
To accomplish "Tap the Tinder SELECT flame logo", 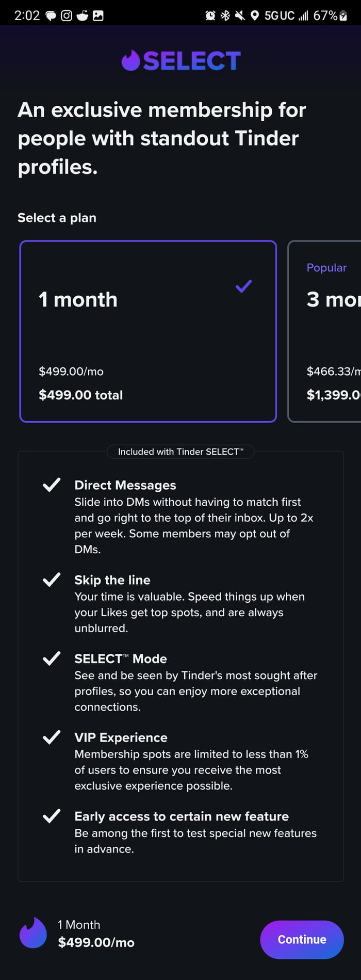I will [130, 60].
